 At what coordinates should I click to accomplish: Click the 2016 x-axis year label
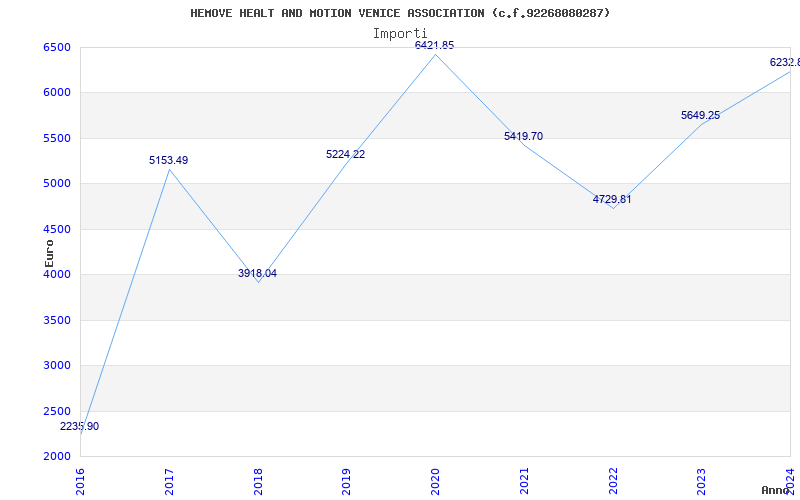pyautogui.click(x=81, y=482)
